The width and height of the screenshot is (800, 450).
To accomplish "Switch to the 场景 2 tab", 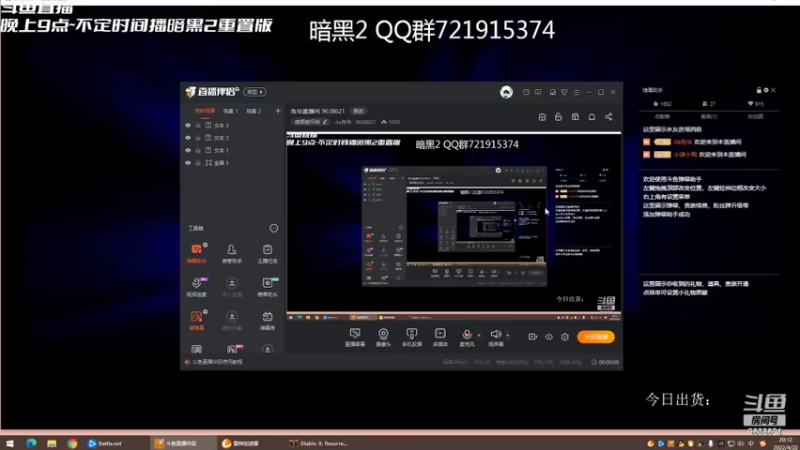I will click(x=254, y=111).
